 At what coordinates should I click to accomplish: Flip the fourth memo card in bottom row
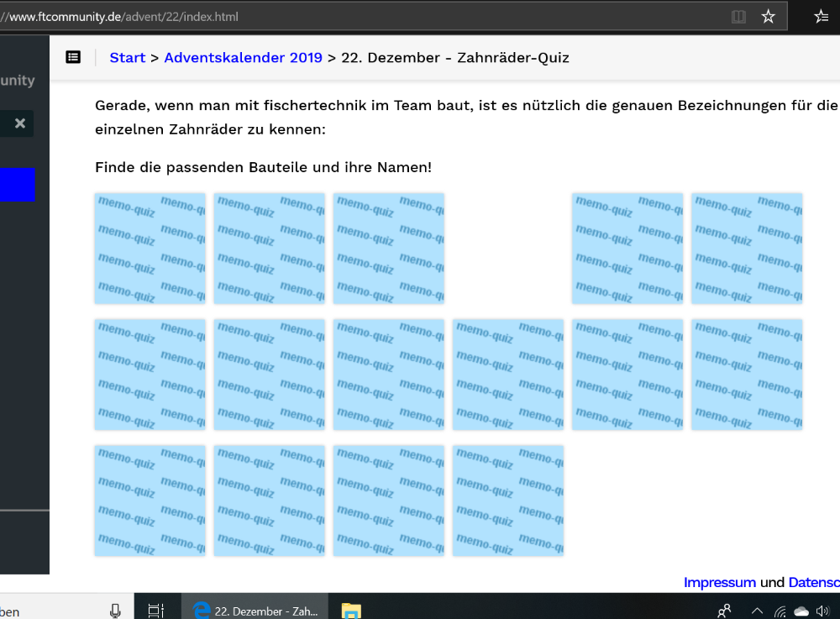pyautogui.click(x=508, y=501)
